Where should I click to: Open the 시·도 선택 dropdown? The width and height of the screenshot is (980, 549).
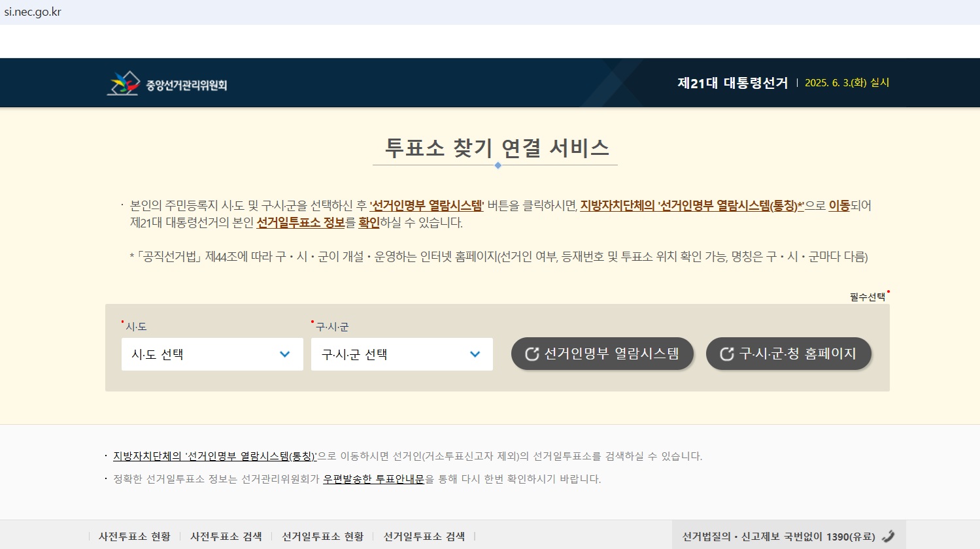212,354
